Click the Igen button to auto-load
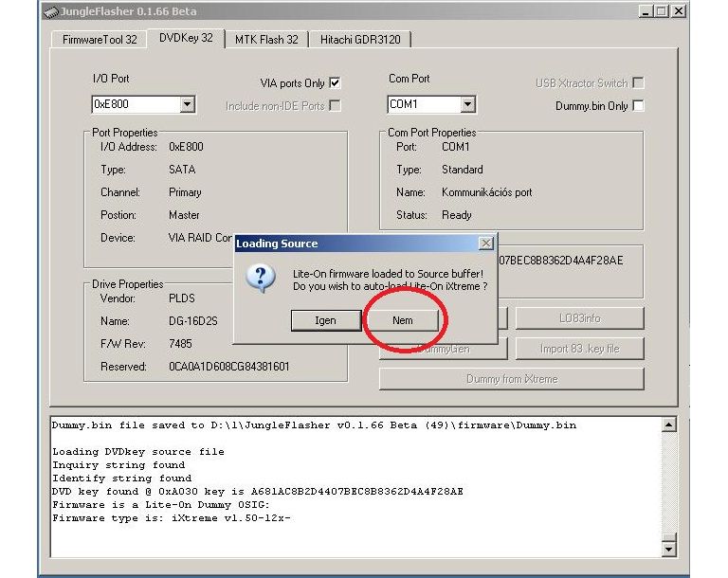The height and width of the screenshot is (578, 728). (325, 320)
